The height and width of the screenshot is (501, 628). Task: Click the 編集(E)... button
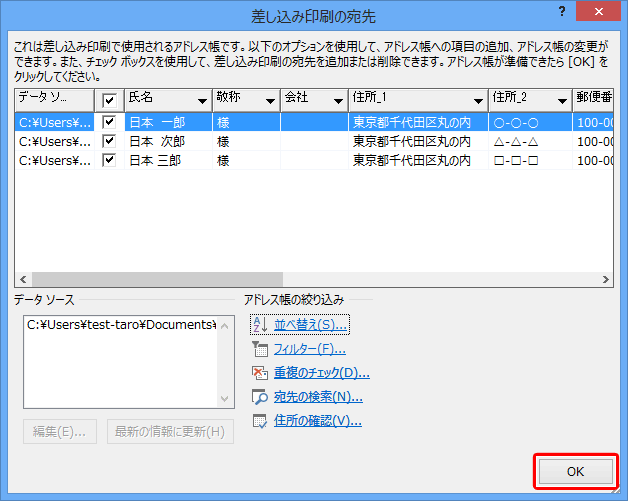tap(60, 431)
